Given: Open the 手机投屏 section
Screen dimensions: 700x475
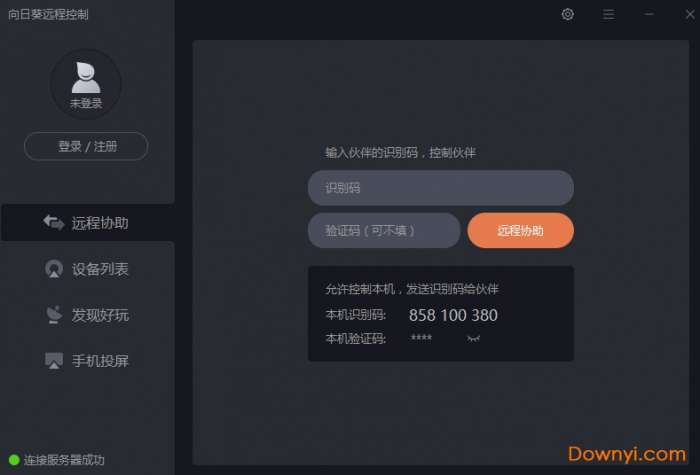Looking at the screenshot, I should (88, 361).
